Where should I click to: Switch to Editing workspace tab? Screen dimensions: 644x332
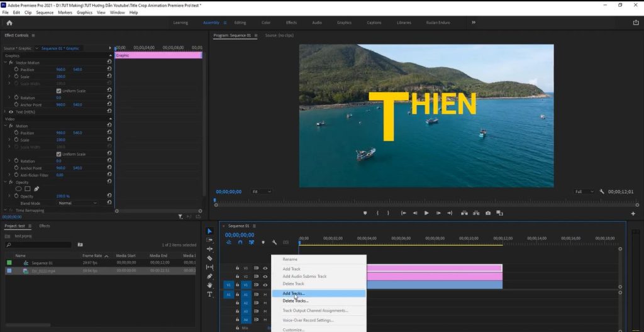point(240,23)
